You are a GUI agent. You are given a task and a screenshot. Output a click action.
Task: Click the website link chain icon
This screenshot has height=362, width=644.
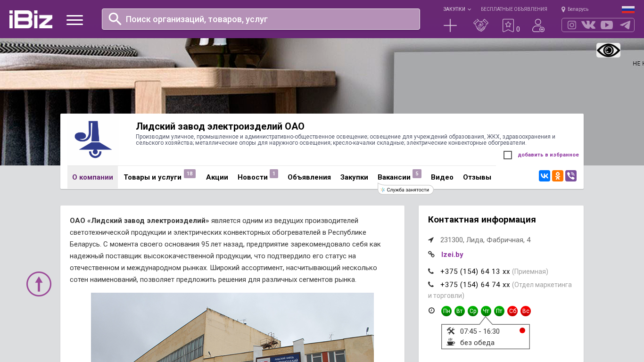[431, 255]
